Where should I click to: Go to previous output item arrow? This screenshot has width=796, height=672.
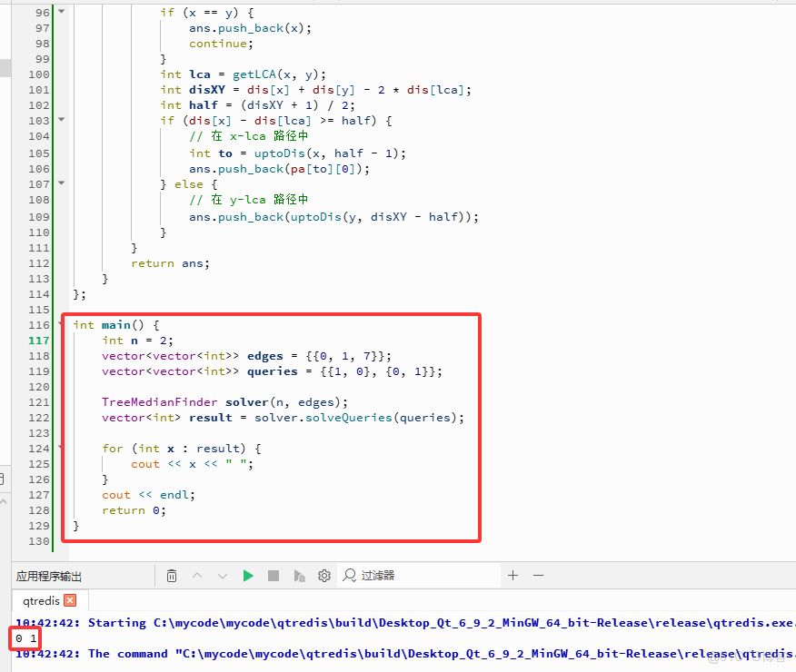[197, 576]
